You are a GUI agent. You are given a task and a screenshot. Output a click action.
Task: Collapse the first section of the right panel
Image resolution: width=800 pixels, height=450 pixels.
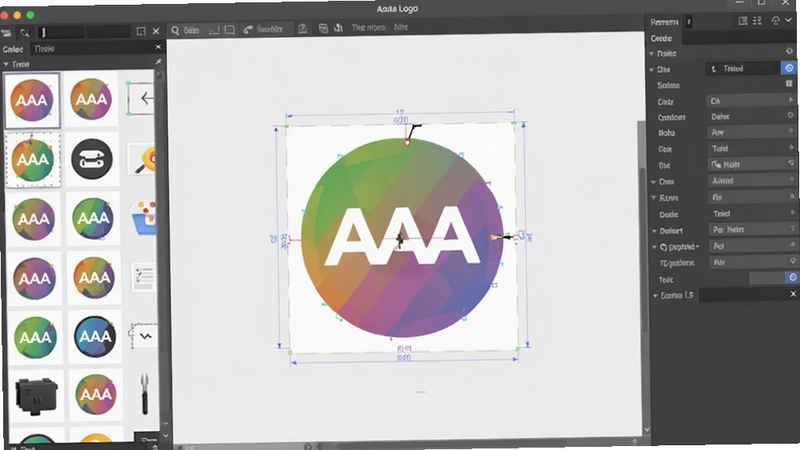click(x=652, y=54)
